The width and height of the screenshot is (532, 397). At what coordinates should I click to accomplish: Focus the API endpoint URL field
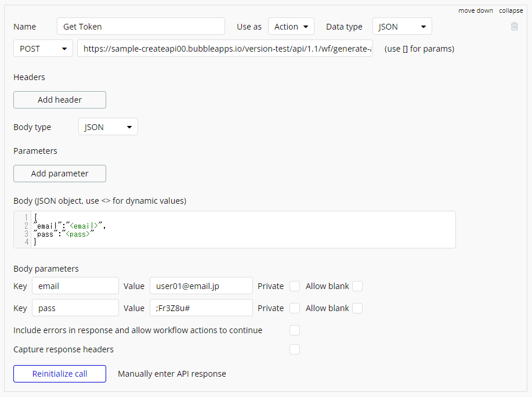click(x=225, y=49)
